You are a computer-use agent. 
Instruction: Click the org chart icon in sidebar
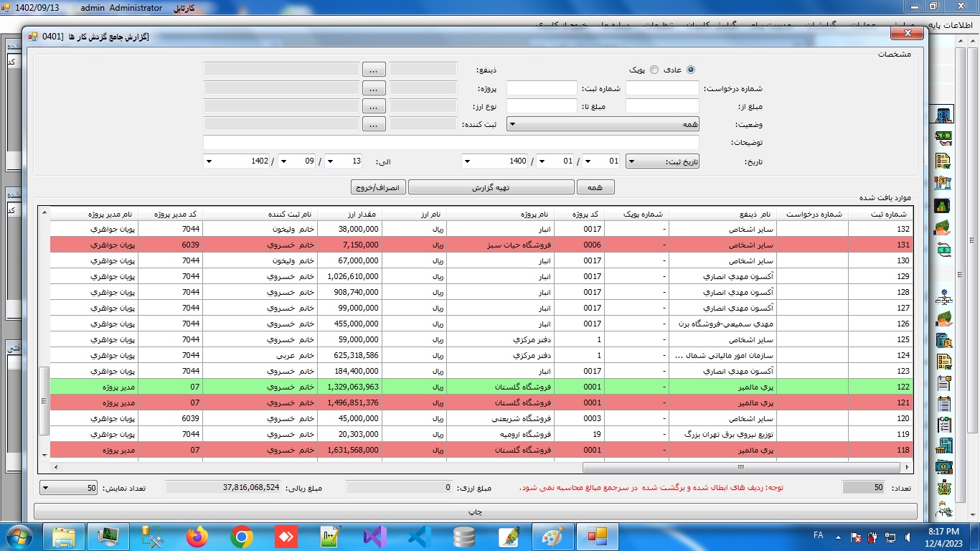coord(943,298)
